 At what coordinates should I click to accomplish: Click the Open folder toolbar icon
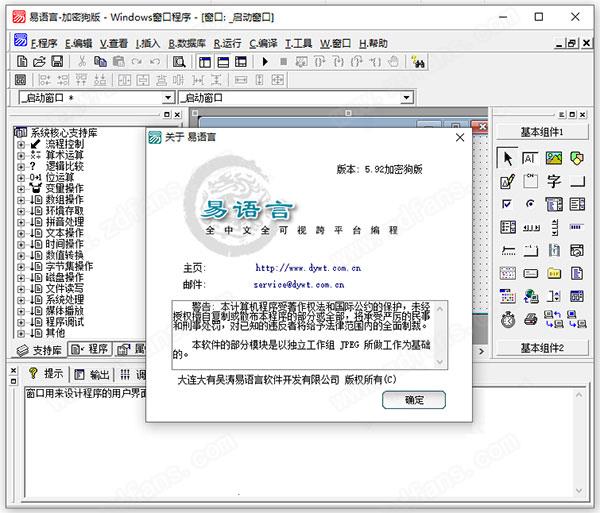coord(39,62)
